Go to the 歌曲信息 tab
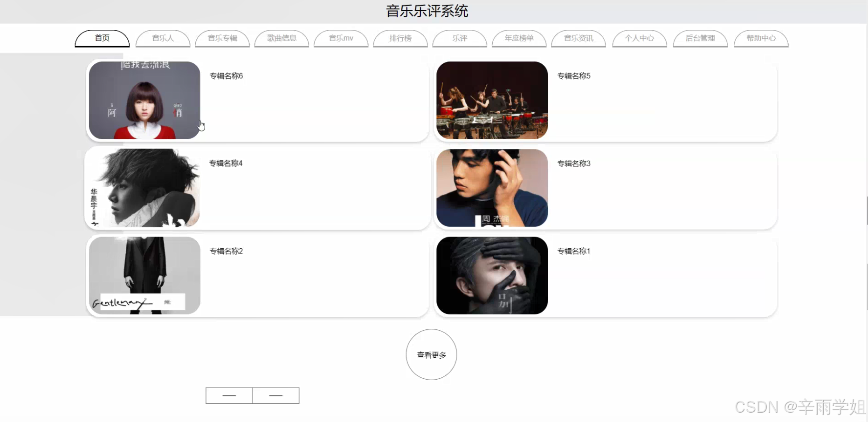 (x=282, y=38)
